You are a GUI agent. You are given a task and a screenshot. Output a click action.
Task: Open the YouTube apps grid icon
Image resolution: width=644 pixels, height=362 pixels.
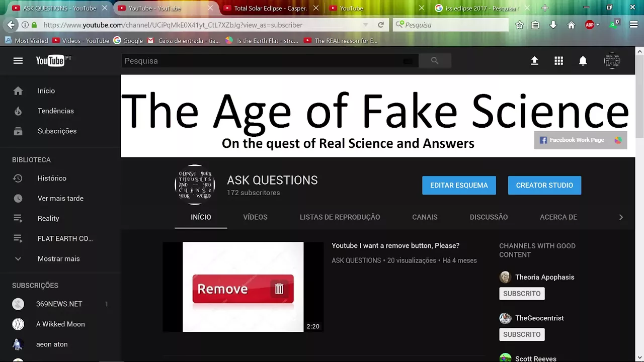coord(558,61)
